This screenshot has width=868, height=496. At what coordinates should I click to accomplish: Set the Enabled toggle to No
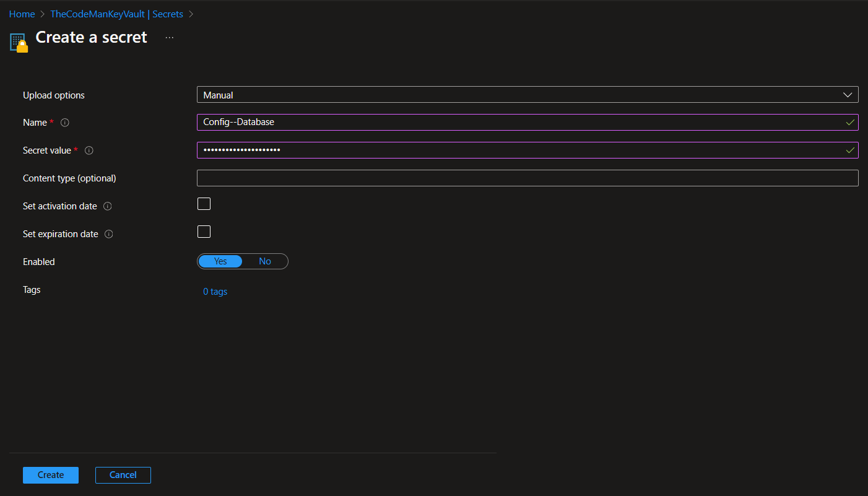(x=265, y=261)
